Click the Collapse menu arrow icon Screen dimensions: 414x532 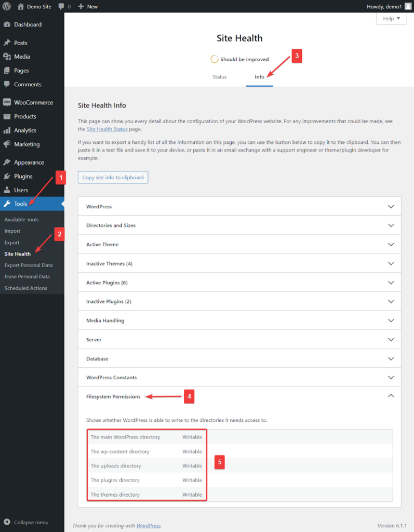[x=7, y=522]
